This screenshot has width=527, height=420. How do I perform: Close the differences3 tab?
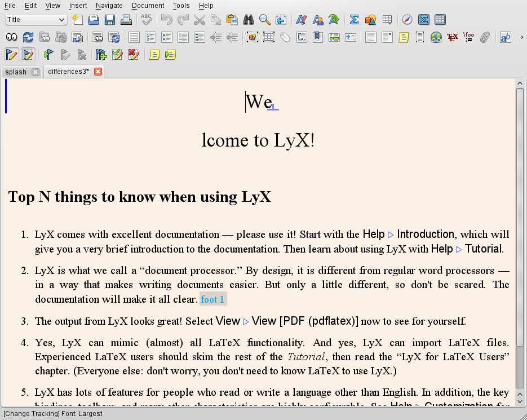click(98, 72)
